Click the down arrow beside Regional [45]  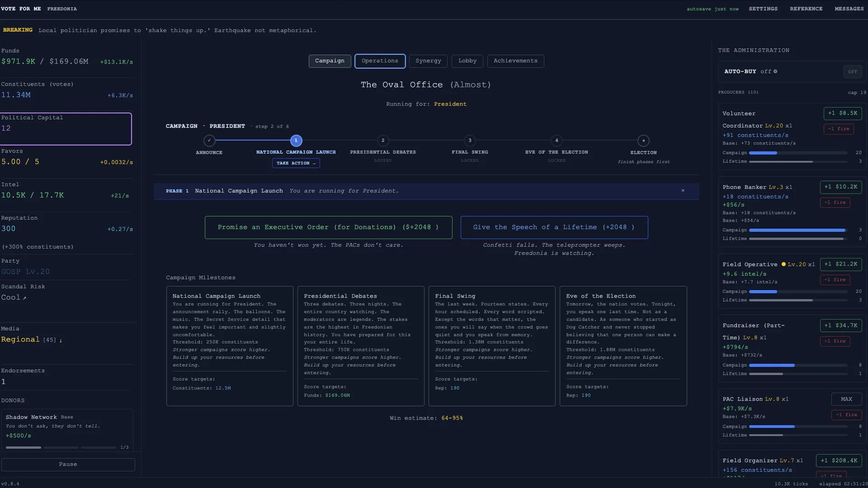pyautogui.click(x=61, y=340)
